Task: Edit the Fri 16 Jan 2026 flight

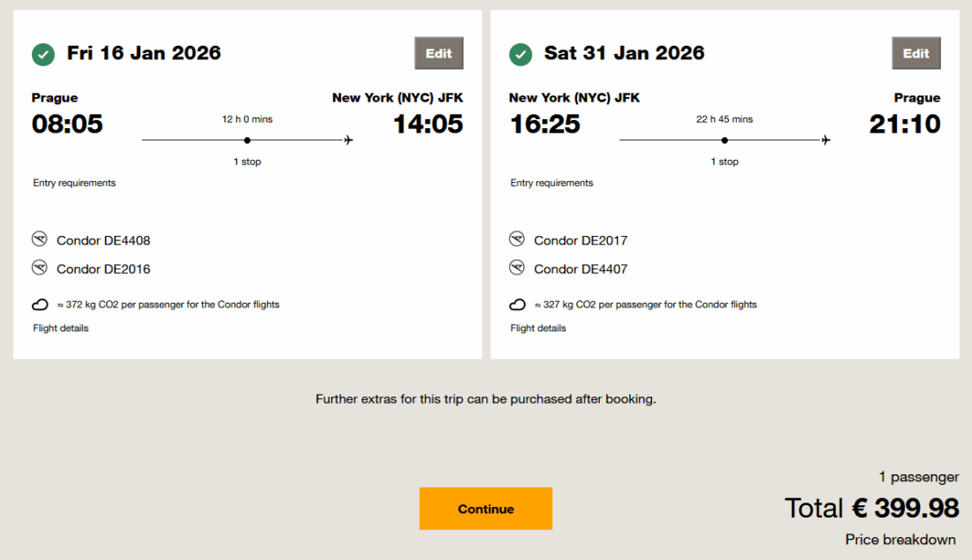Action: tap(439, 53)
